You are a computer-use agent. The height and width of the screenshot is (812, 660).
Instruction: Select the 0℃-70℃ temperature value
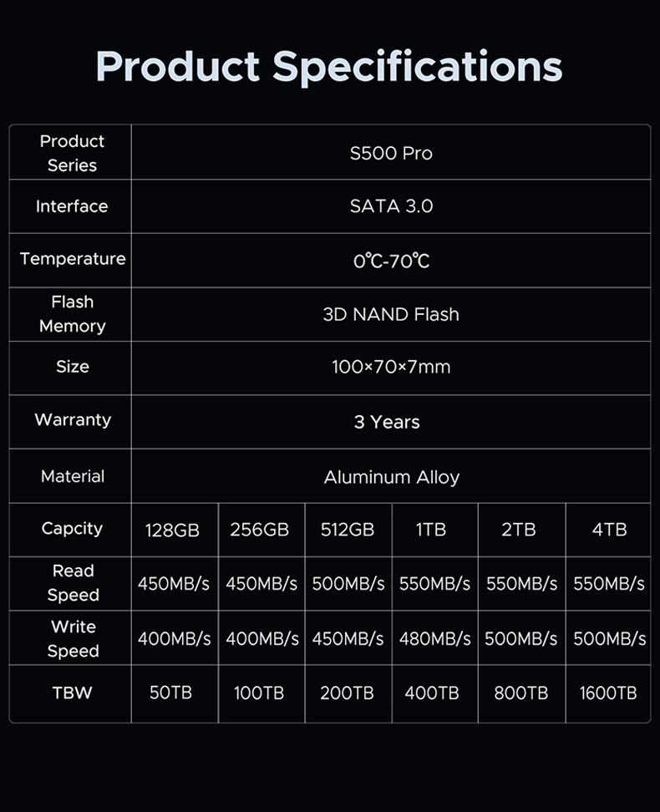click(x=391, y=261)
